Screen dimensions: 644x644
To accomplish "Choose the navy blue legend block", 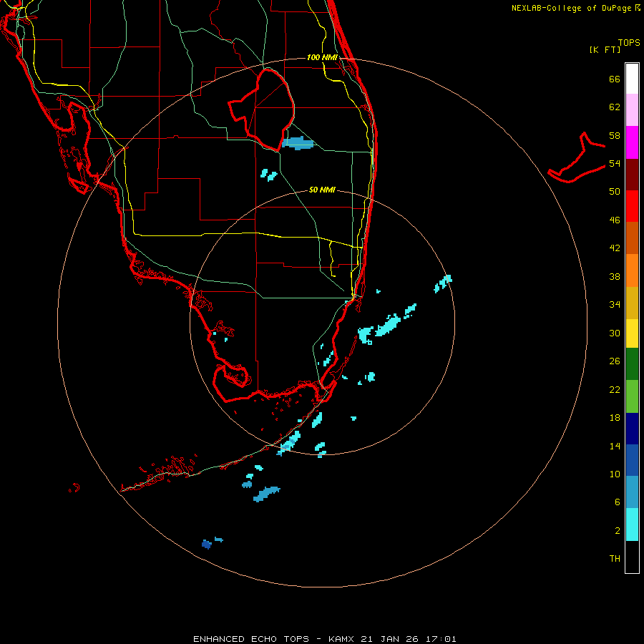I will (x=632, y=429).
